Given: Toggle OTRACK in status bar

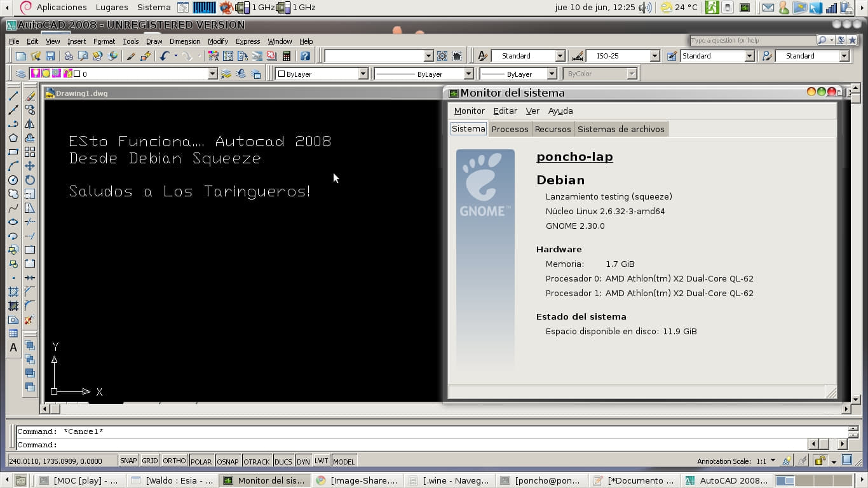Looking at the screenshot, I should (x=257, y=461).
